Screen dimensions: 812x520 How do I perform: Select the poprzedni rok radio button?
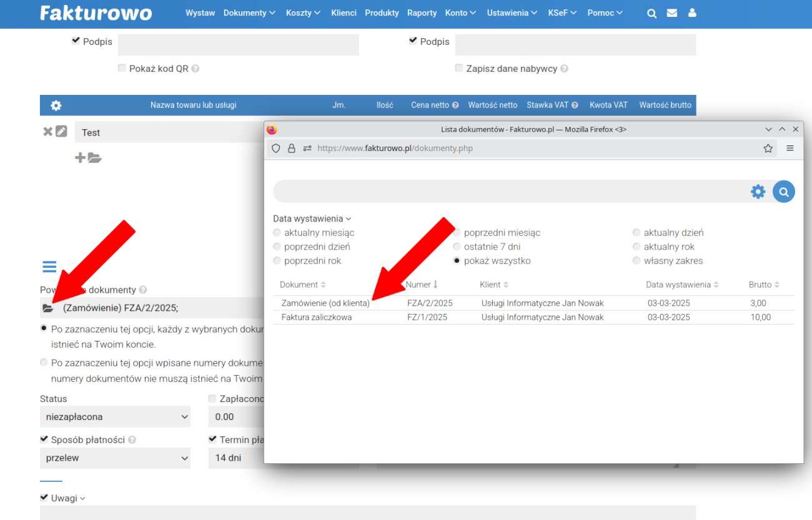click(x=277, y=260)
